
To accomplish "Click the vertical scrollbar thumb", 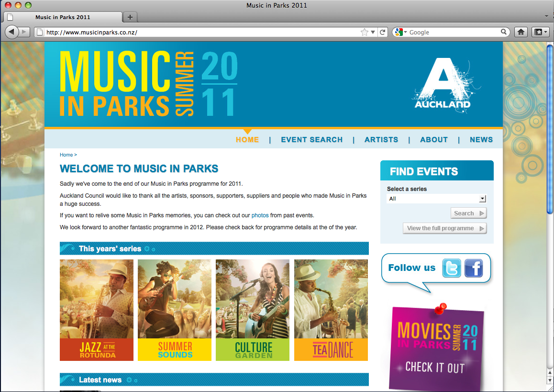I will pos(550,129).
